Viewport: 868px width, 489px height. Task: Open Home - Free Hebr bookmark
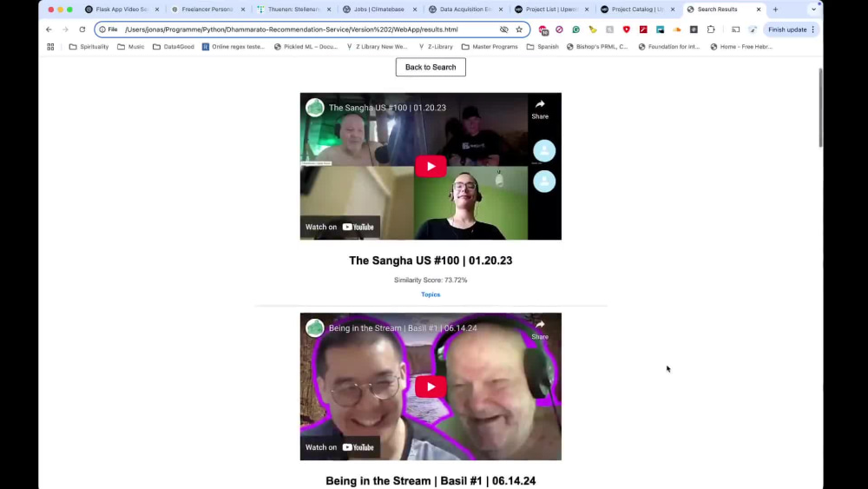point(740,47)
